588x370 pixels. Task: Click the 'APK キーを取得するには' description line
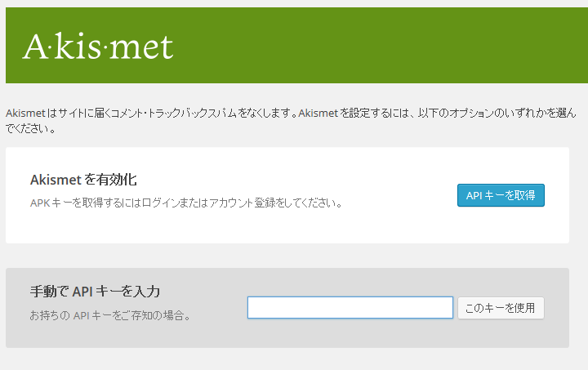point(185,203)
